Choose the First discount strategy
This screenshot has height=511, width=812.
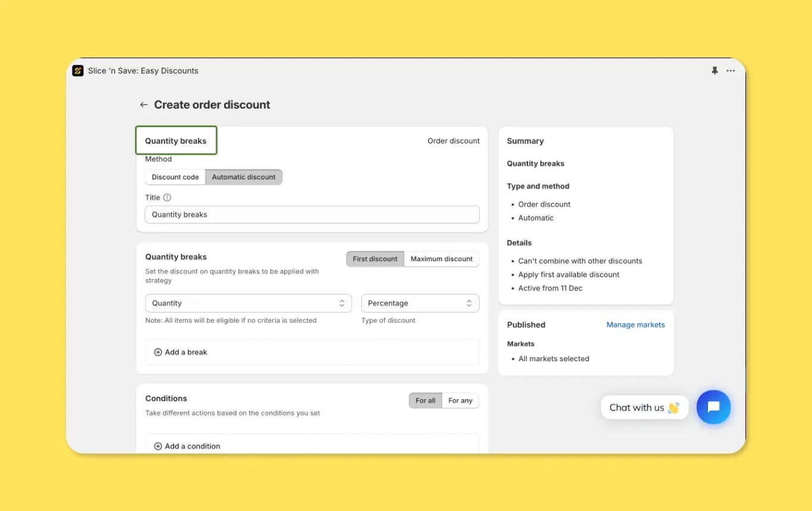(375, 259)
